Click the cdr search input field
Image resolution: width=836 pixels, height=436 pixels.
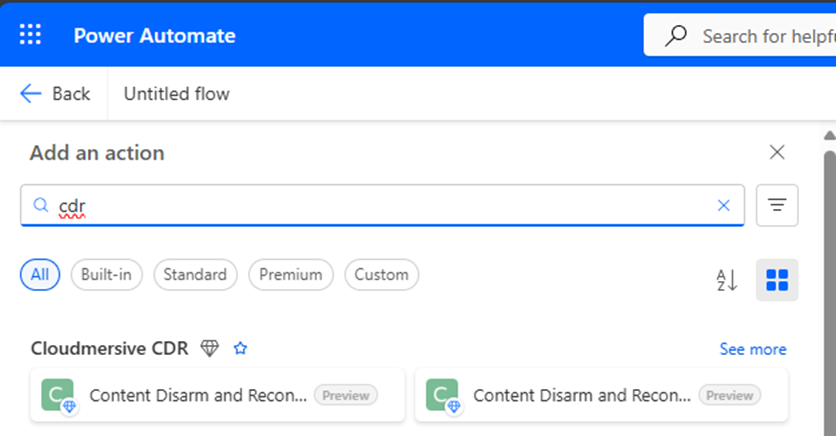[x=380, y=205]
